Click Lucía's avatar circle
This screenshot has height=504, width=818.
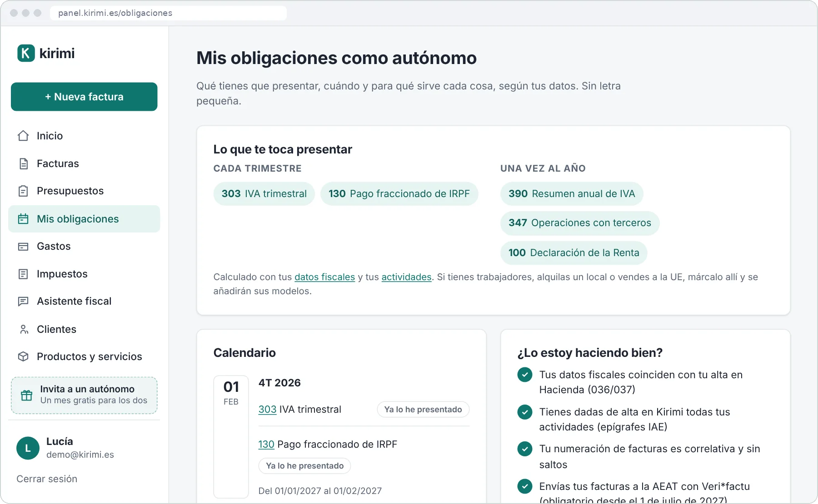(x=28, y=448)
